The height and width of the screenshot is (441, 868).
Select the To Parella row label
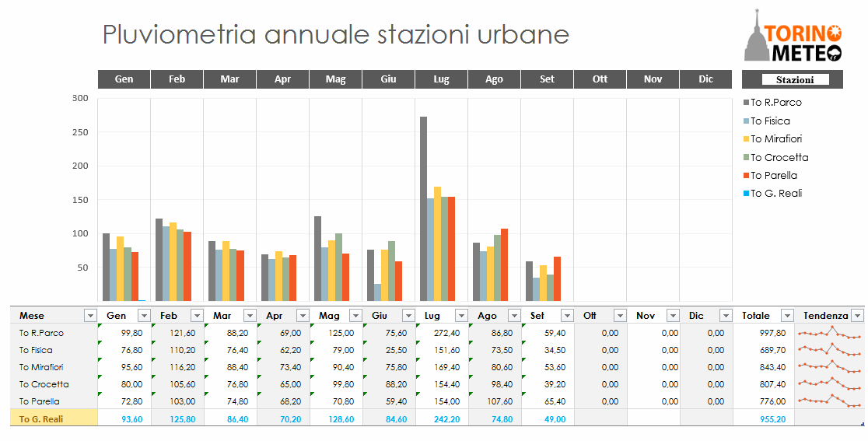coord(40,401)
